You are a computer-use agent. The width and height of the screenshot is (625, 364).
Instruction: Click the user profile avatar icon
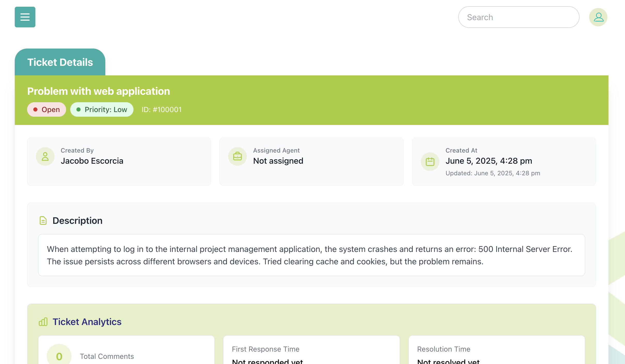[x=598, y=17]
